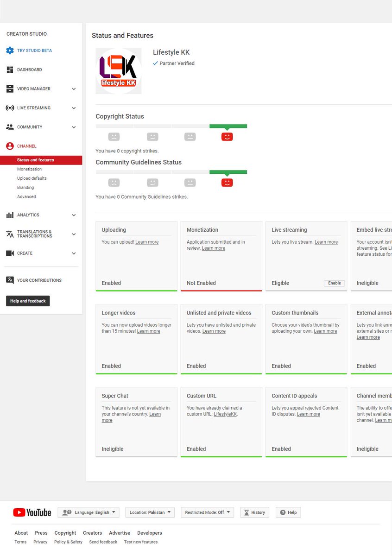Expand the Community section chevron
392x556 pixels.
coord(74,127)
